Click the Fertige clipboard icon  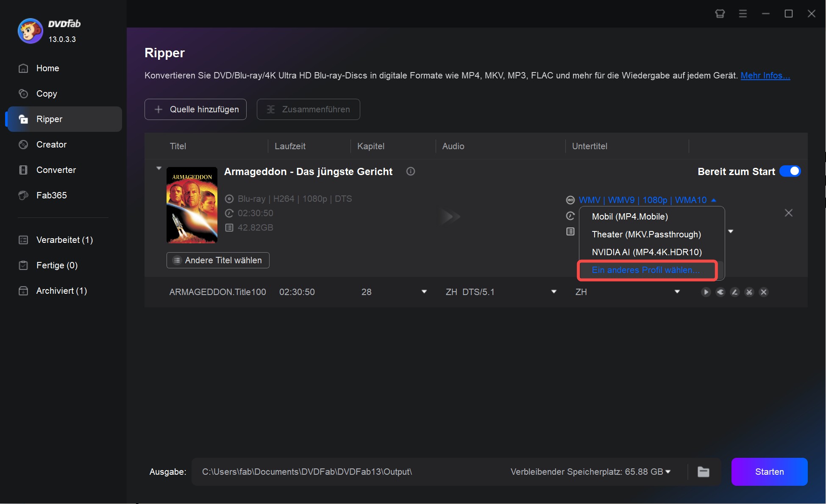point(23,265)
